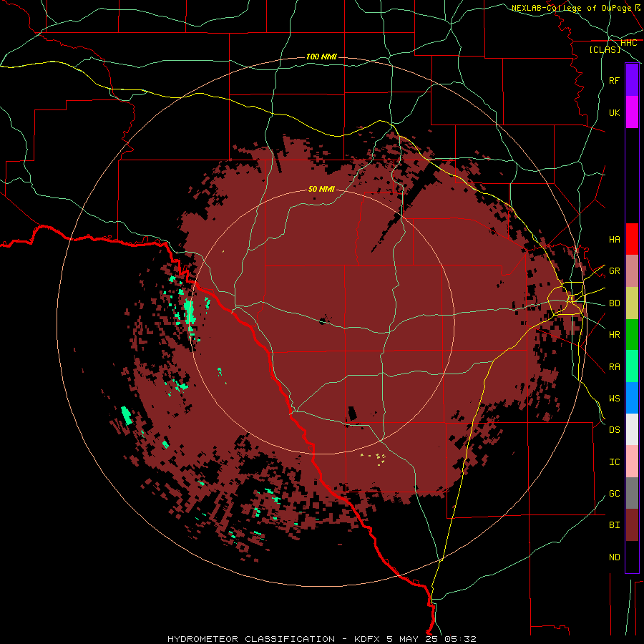644x644 pixels.
Task: Click the GC gray legend swatch
Action: pos(632,493)
